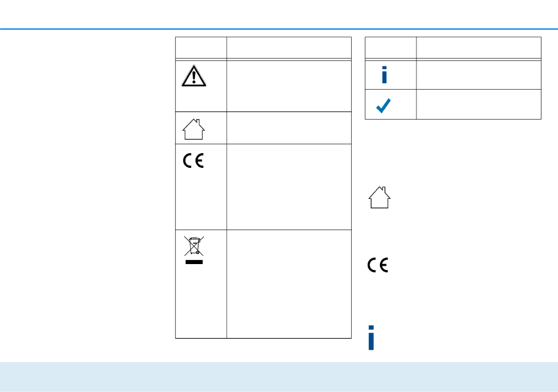Screen dimensions: 558x392
Task: Click the warning triangle icon in the table
Action: (x=194, y=76)
